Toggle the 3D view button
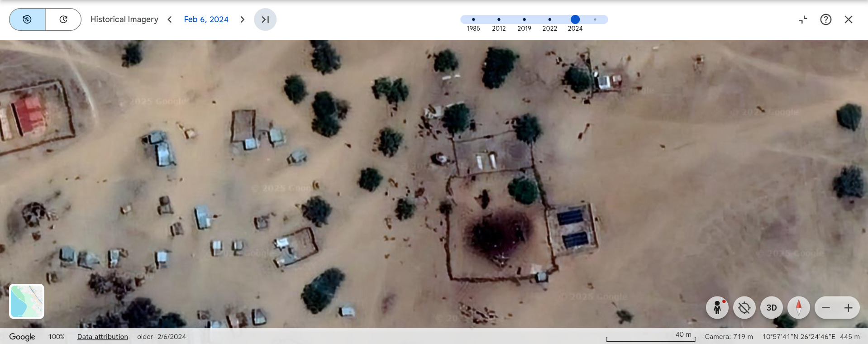Screen dimensions: 868x344 (772, 308)
